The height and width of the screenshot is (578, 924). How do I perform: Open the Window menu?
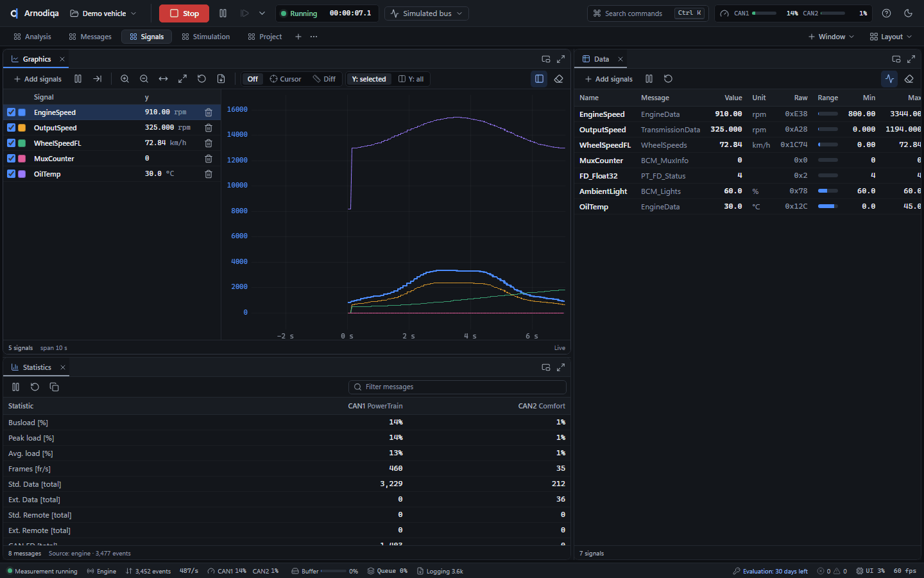pyautogui.click(x=831, y=37)
